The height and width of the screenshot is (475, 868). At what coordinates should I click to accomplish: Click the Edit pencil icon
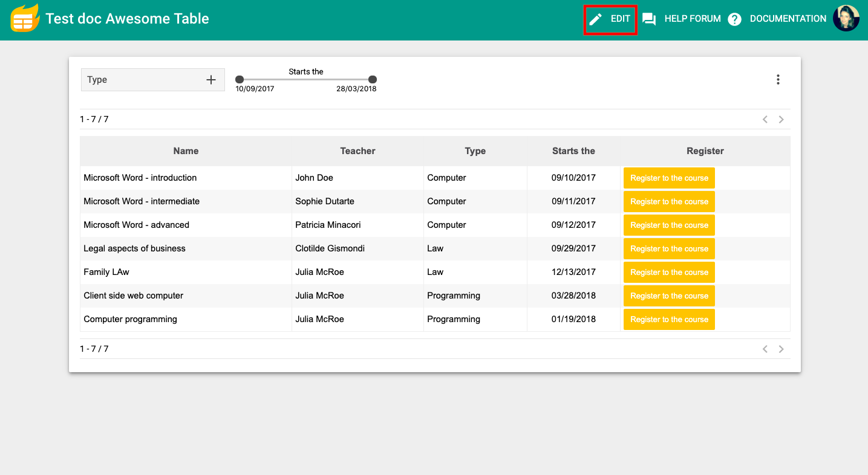click(x=596, y=19)
